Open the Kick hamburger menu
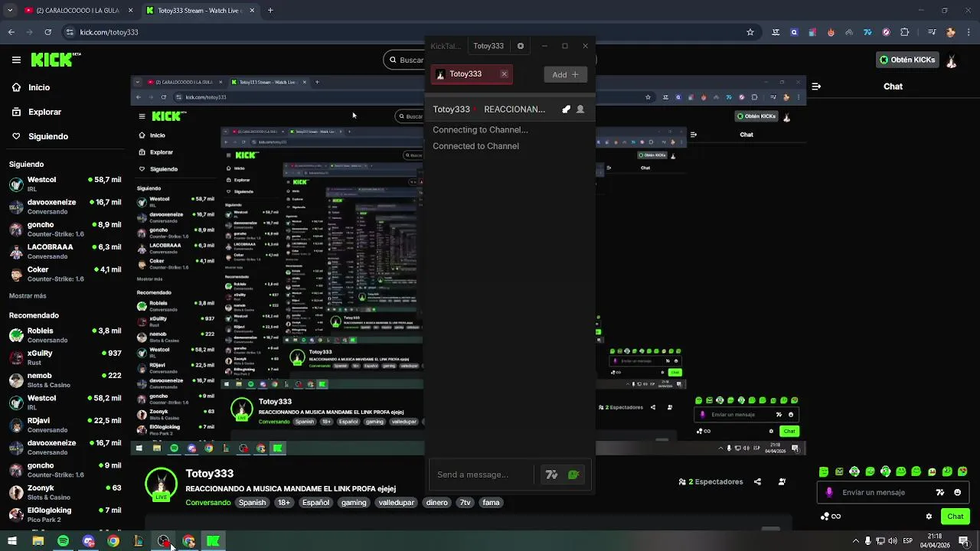Viewport: 980px width, 551px height. point(16,60)
